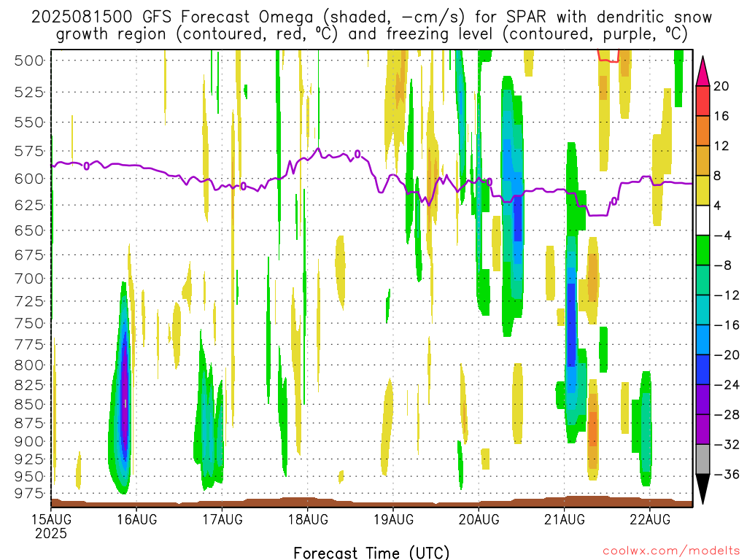Image resolution: width=747 pixels, height=560 pixels.
Task: Click the 625 pressure level label
Action: click(28, 205)
